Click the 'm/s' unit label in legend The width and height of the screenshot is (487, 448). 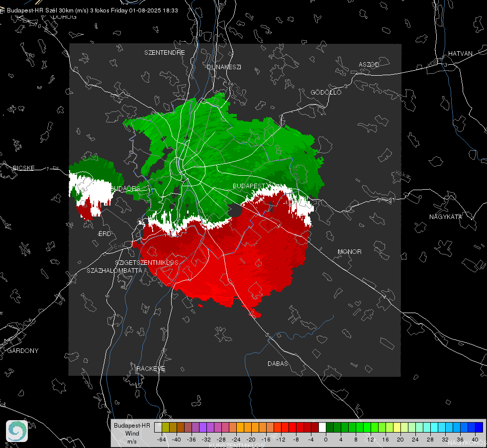point(132,442)
